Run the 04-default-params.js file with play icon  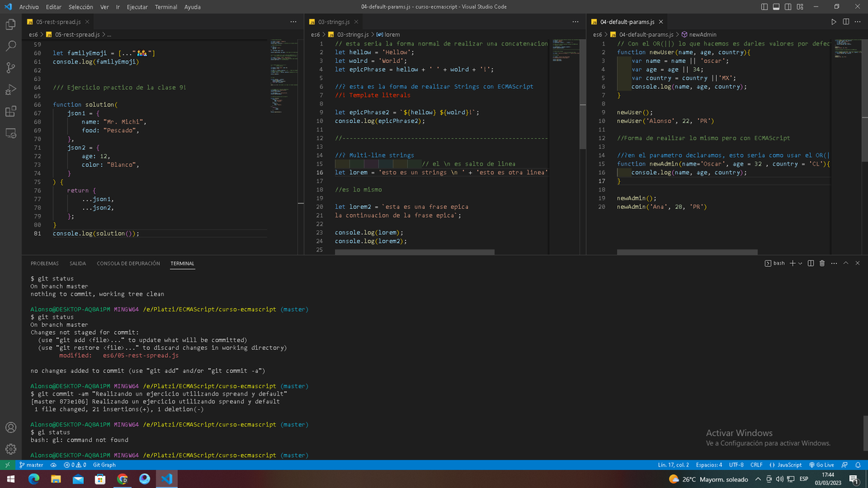click(x=834, y=22)
